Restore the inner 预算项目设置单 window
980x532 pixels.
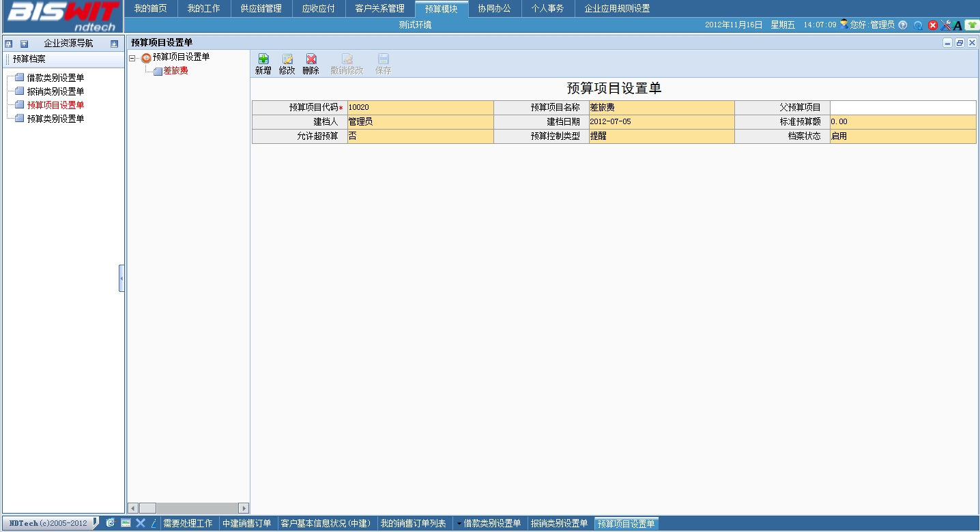(960, 43)
